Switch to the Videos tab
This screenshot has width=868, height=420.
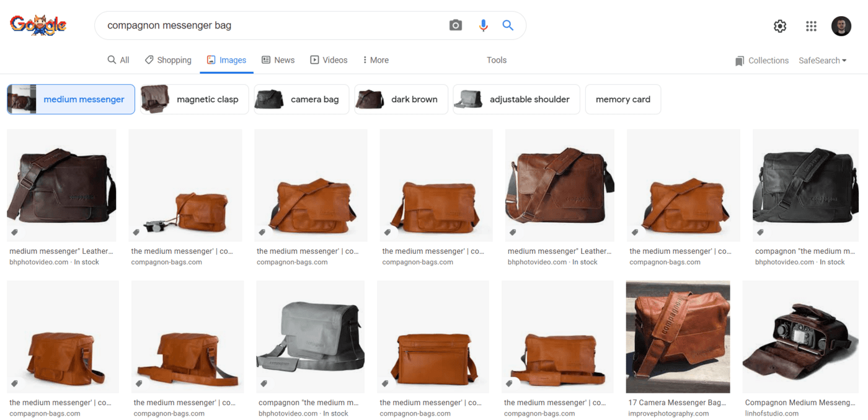(x=329, y=60)
